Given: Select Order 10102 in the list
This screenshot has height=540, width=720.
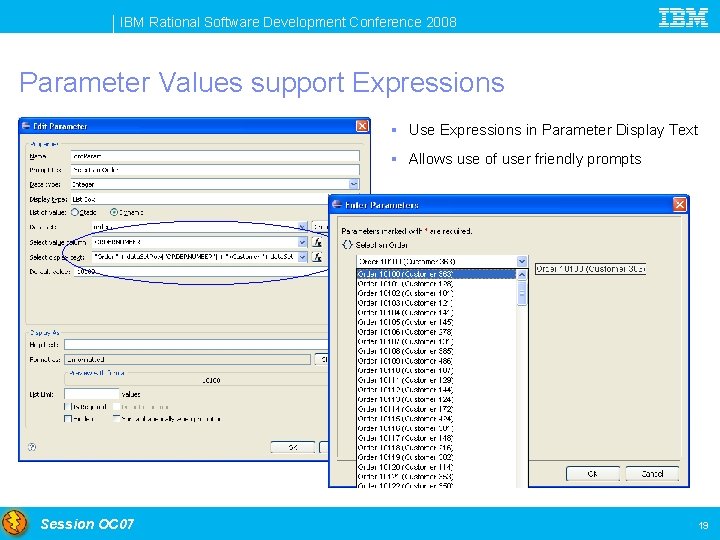Looking at the screenshot, I should click(x=436, y=293).
